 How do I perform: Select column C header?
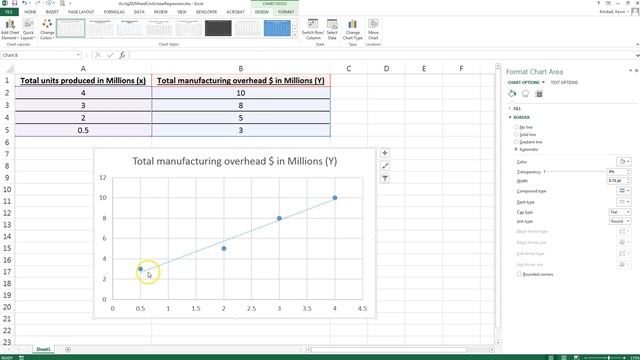coord(349,69)
